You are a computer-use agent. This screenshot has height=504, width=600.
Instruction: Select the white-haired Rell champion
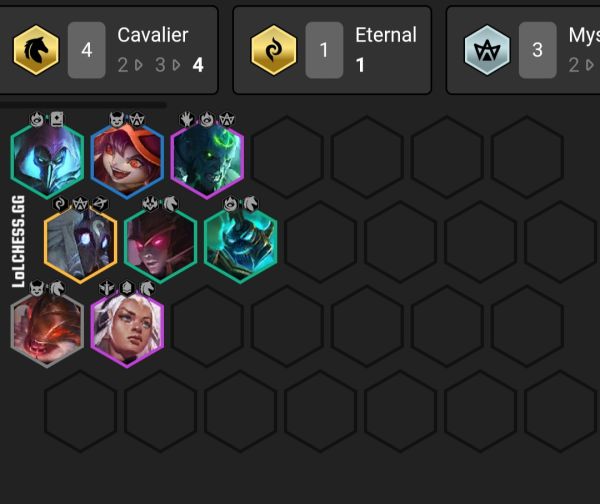(127, 328)
